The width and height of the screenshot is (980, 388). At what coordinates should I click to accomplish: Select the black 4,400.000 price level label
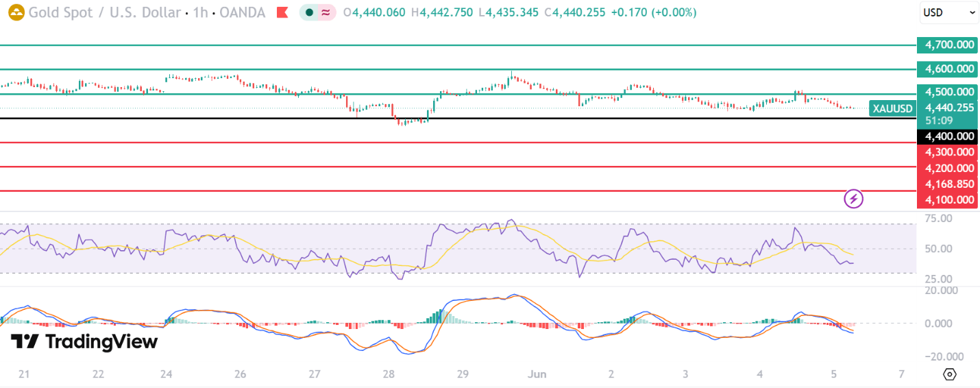949,136
